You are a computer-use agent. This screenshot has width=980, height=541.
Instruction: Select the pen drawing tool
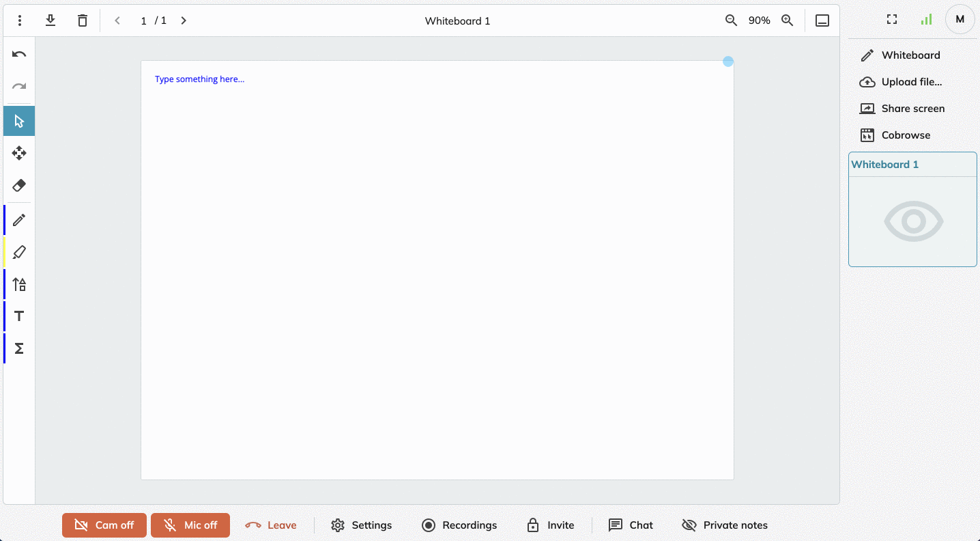coord(19,220)
